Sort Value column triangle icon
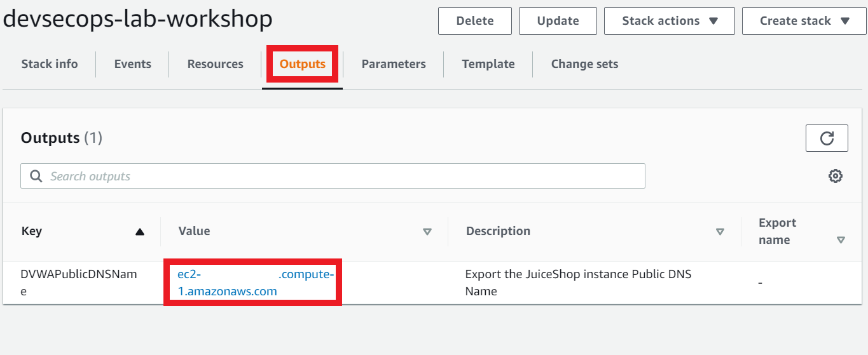The width and height of the screenshot is (868, 355). pyautogui.click(x=427, y=232)
